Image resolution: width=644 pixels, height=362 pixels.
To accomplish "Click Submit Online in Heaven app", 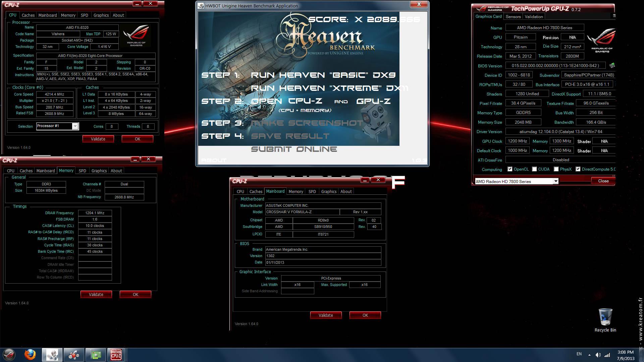I will (x=294, y=149).
